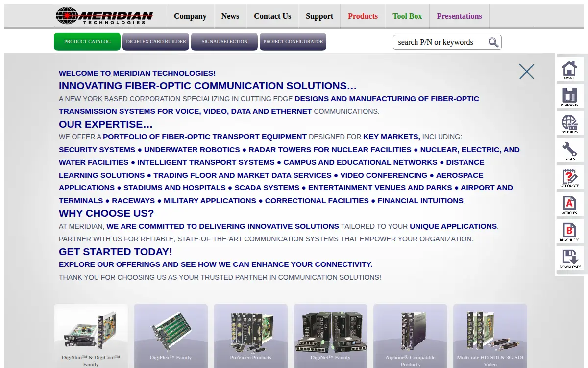Open the Articles icon in sidebar

(x=569, y=205)
